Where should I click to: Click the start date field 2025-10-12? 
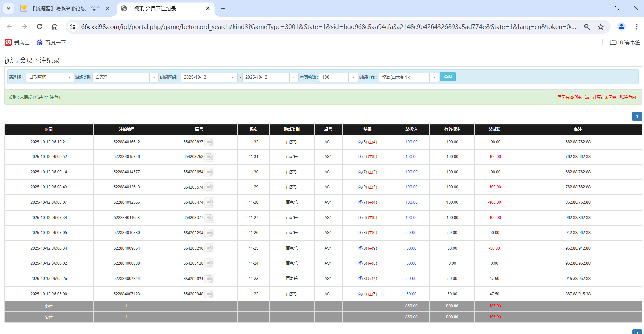point(205,77)
